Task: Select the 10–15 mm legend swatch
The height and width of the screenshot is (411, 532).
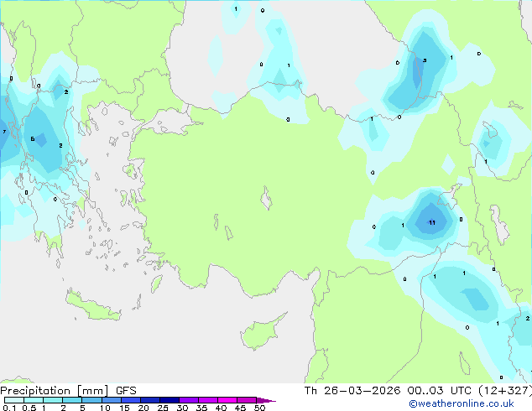Action: 112,400
